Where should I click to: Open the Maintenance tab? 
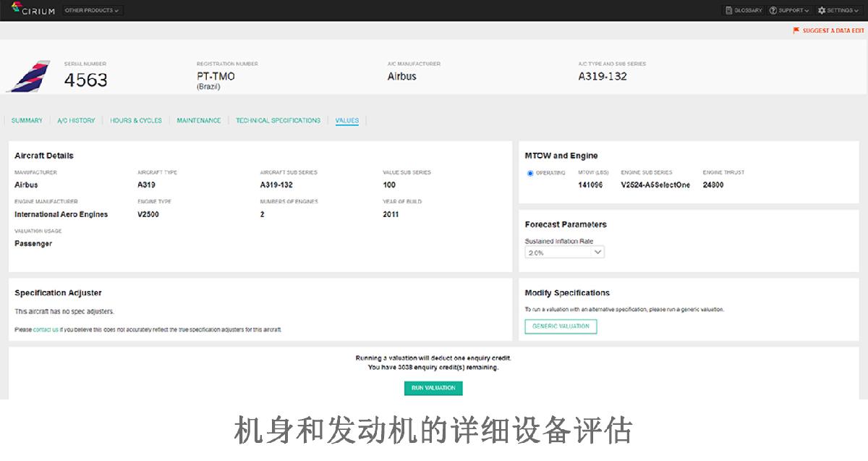[199, 120]
